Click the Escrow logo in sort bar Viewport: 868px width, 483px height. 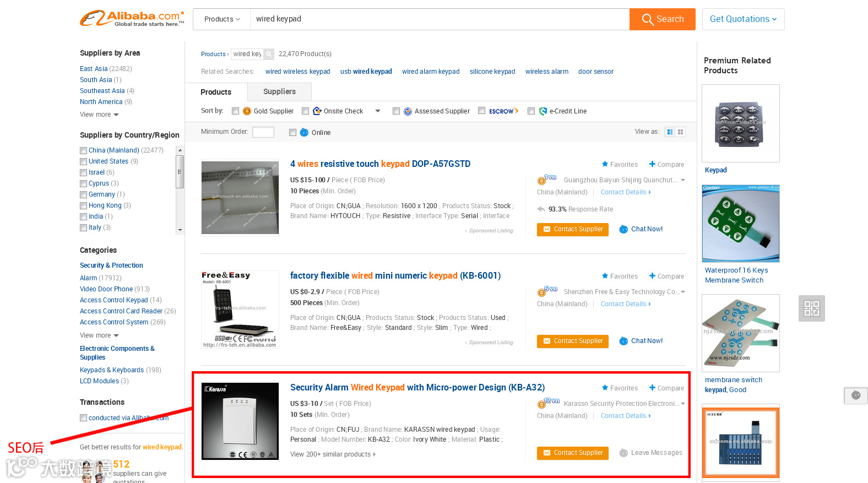coord(504,111)
